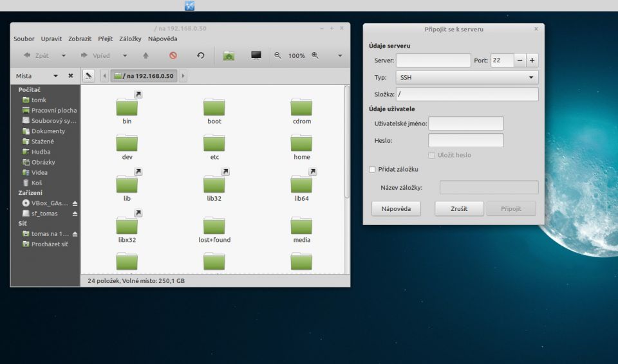Open the Typ SSH dropdown
This screenshot has height=364, width=618.
click(x=467, y=77)
